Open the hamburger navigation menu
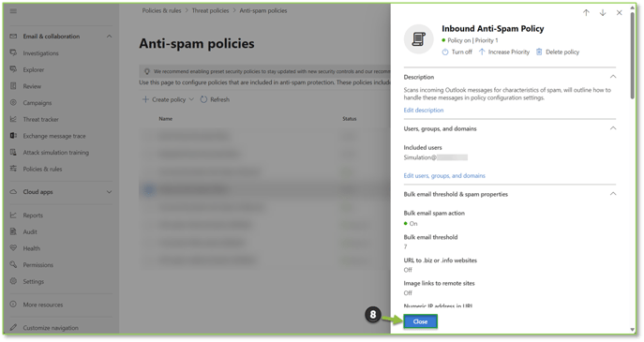Screen dimensions: 644x342 pos(13,11)
